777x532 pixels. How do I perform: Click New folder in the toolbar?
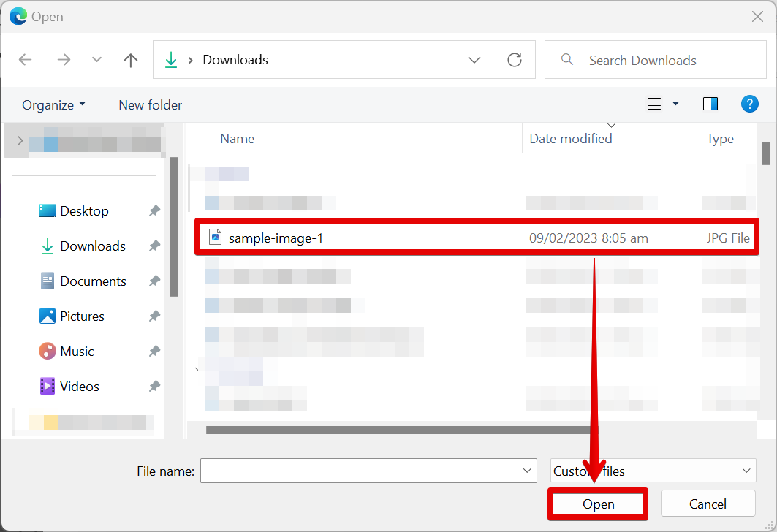[x=150, y=105]
